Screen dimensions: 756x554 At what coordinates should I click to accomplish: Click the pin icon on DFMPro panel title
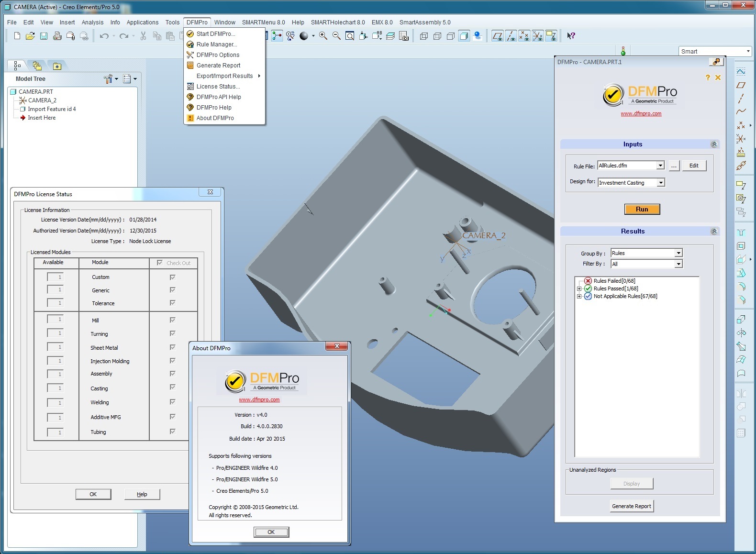tap(716, 62)
